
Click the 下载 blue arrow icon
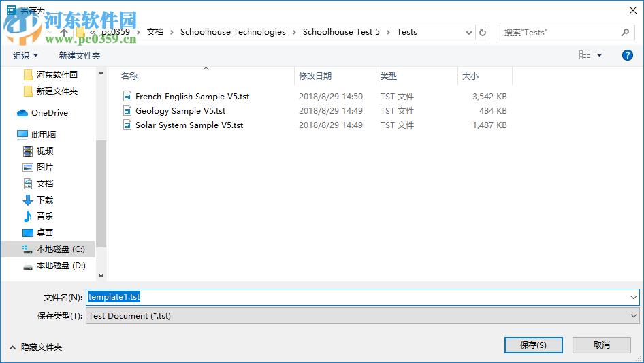pyautogui.click(x=27, y=200)
